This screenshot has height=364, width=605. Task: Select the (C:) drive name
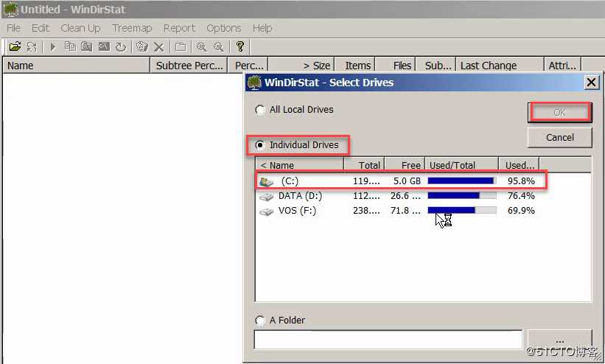[x=290, y=181]
